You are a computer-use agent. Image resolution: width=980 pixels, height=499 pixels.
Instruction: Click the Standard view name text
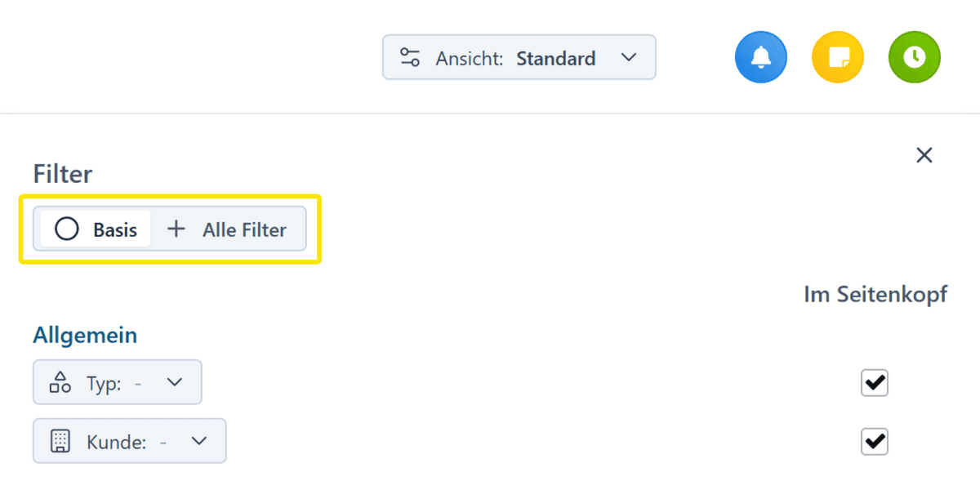click(555, 58)
